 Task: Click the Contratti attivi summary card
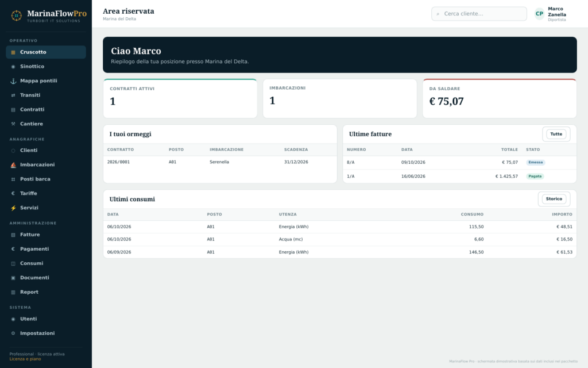pos(180,98)
